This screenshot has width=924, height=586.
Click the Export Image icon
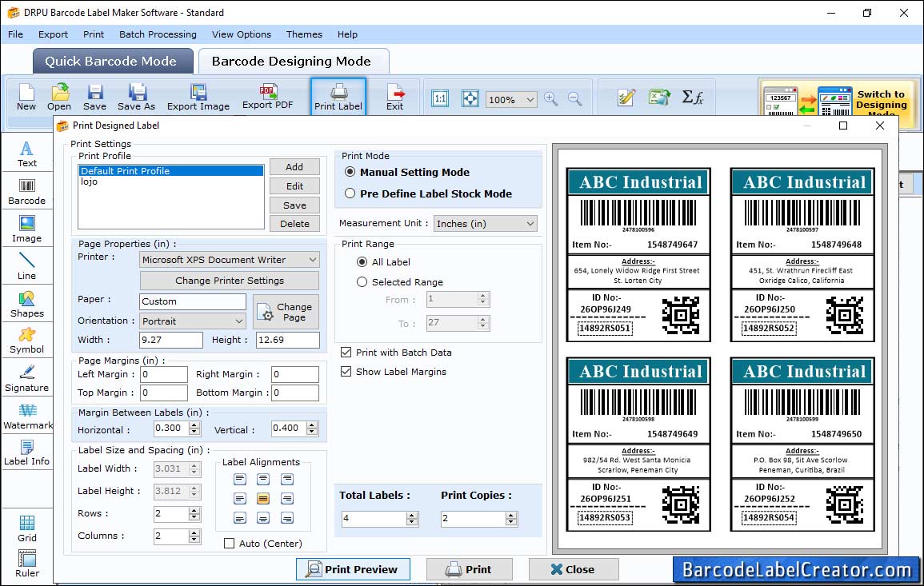pyautogui.click(x=198, y=98)
